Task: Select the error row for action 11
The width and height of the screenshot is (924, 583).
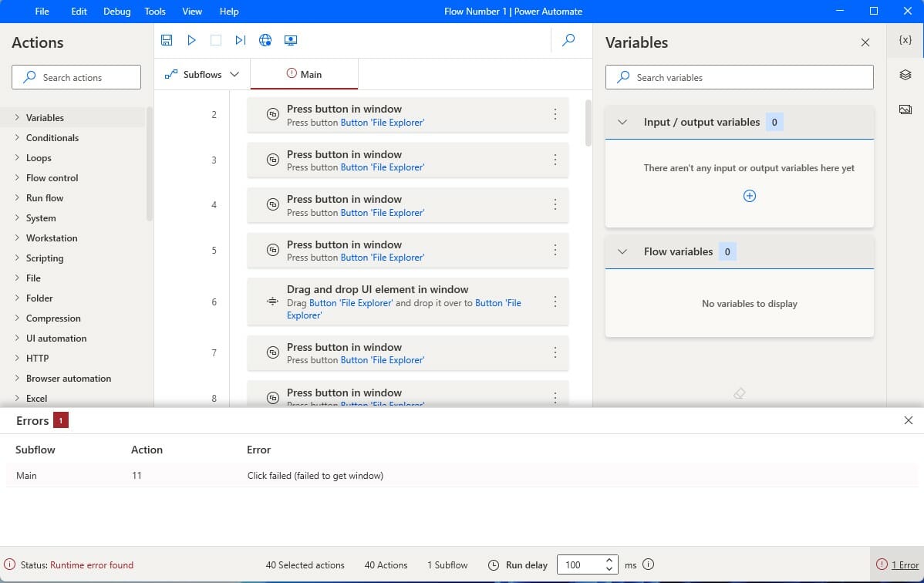Action: pyautogui.click(x=462, y=475)
